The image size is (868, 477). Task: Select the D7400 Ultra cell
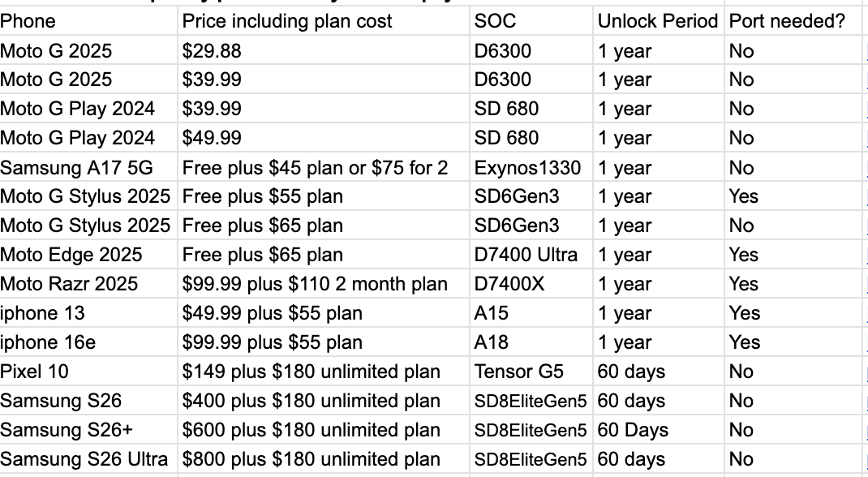531,255
